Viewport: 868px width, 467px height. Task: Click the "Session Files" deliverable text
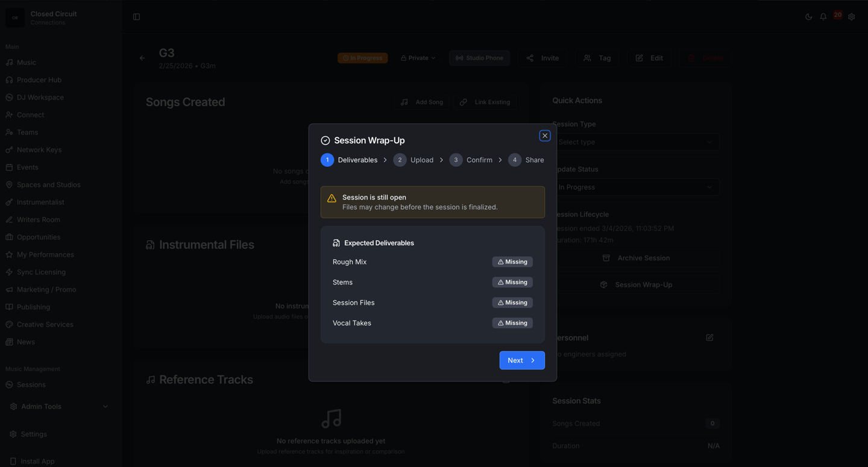pos(354,302)
